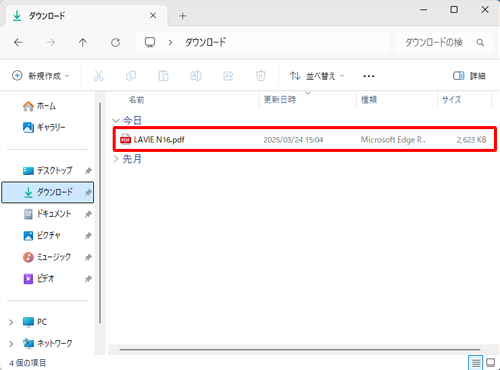500x370 pixels.
Task: Click the navigation pane vertical scrollbar
Action: pyautogui.click(x=100, y=213)
